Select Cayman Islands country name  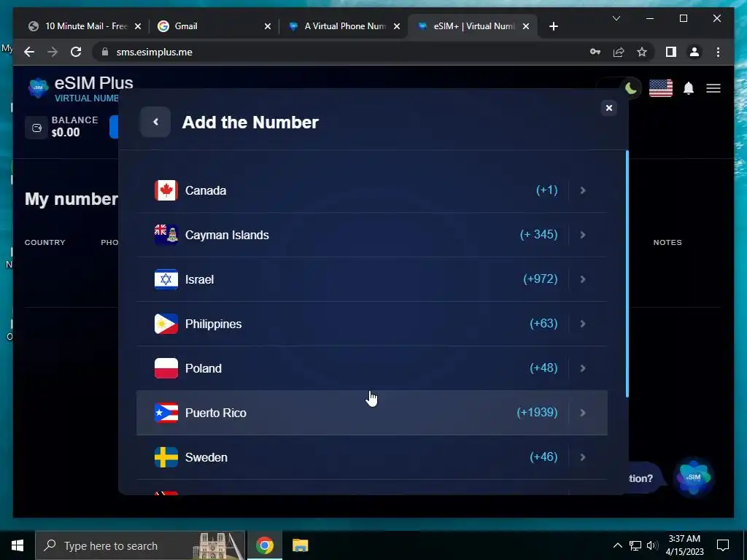227,235
